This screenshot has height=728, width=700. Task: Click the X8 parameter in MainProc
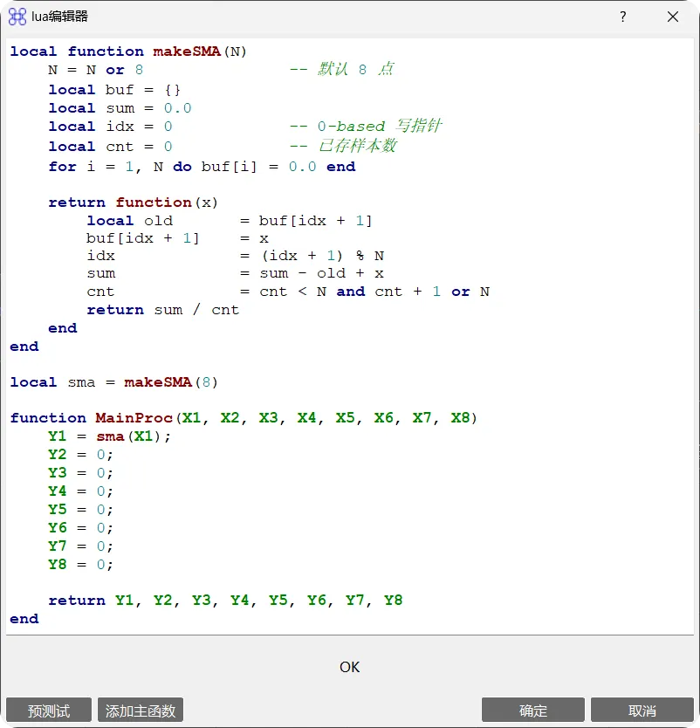point(460,418)
